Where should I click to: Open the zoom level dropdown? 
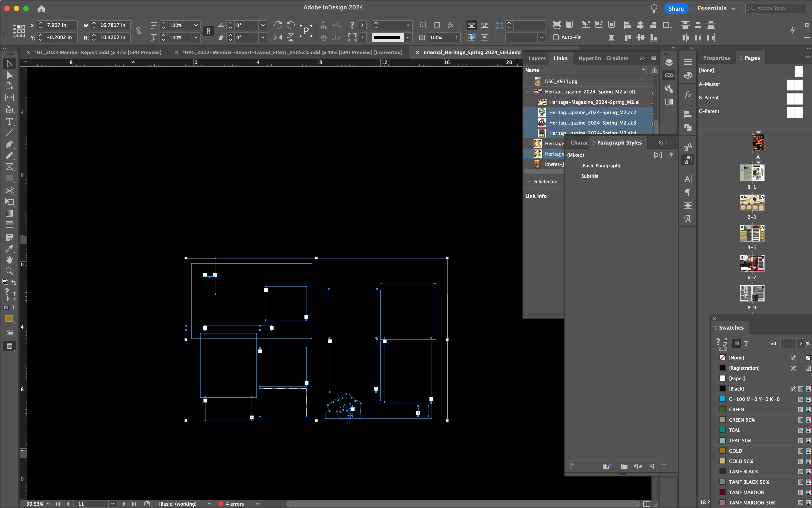(x=48, y=504)
